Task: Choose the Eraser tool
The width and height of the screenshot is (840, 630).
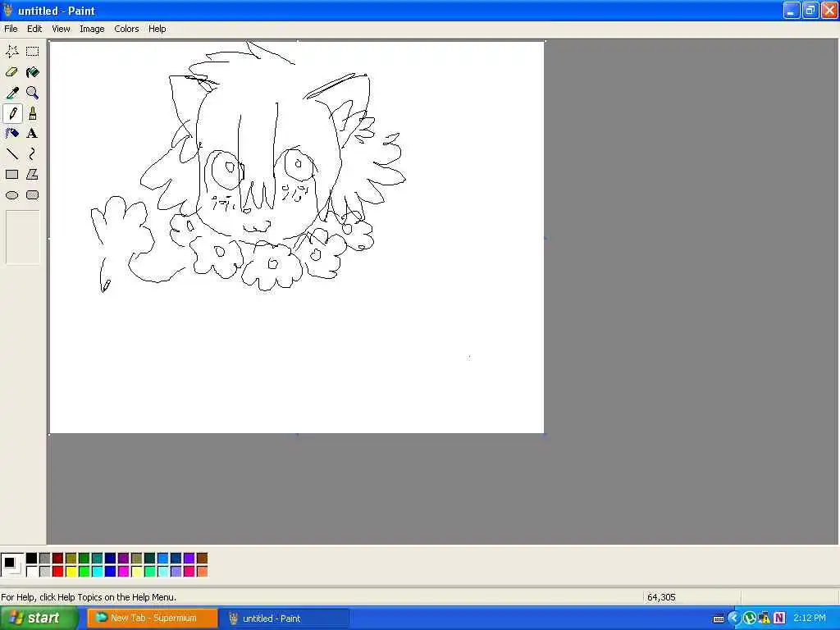Action: click(11, 72)
